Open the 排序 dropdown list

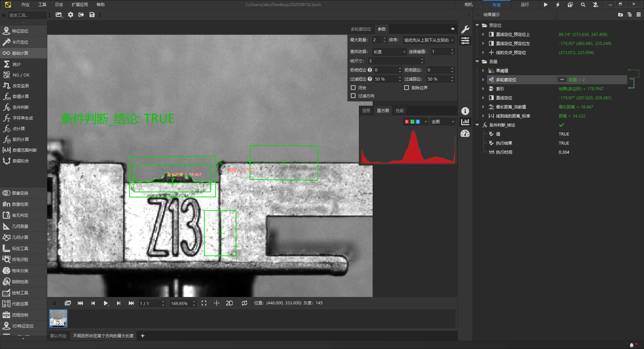click(428, 40)
